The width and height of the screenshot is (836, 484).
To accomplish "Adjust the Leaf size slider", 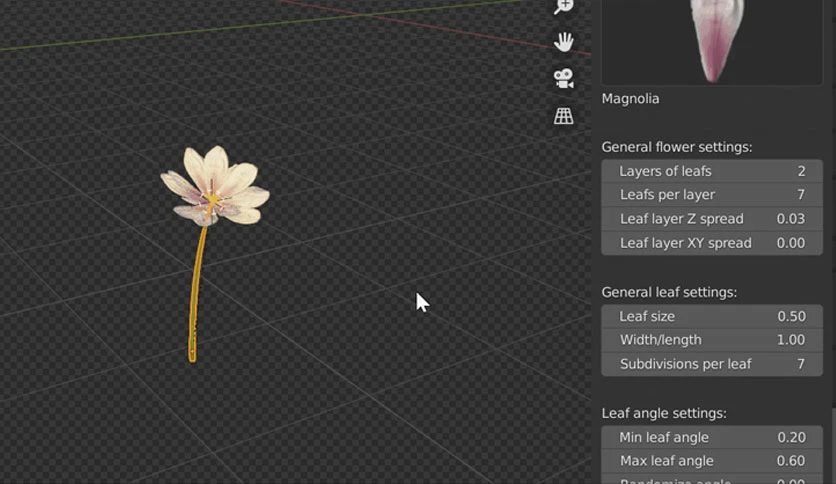I will (712, 316).
